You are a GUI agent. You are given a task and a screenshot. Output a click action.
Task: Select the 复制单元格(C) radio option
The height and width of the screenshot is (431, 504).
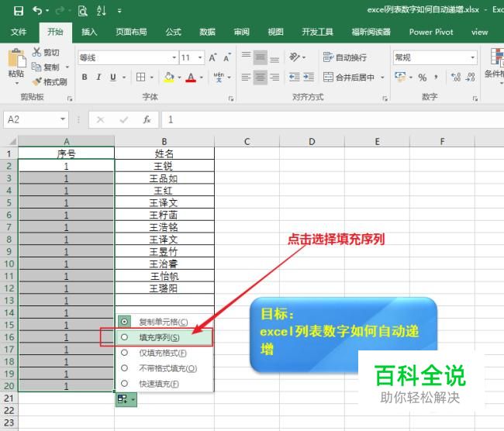(124, 322)
